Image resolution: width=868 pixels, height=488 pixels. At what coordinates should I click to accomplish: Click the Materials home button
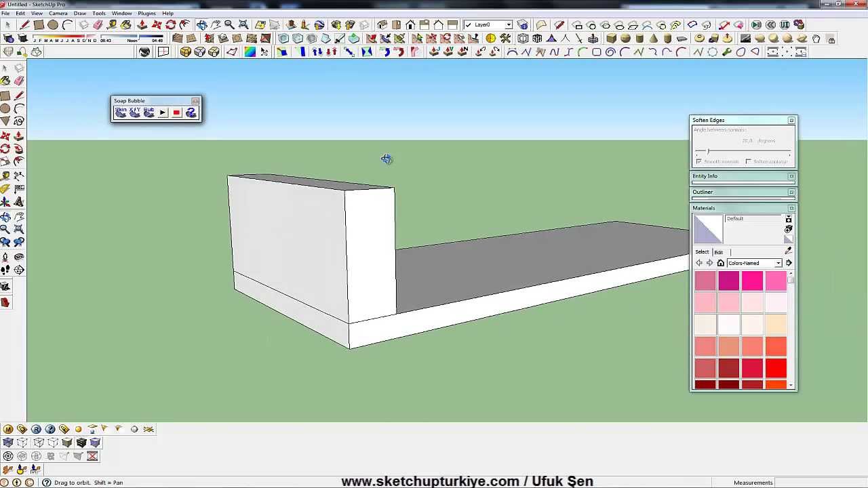point(720,263)
